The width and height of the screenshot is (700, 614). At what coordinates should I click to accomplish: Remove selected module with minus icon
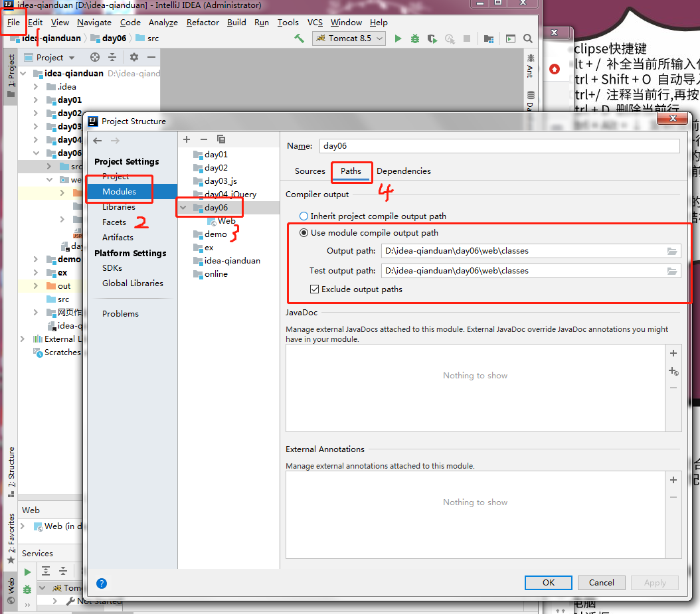(204, 139)
